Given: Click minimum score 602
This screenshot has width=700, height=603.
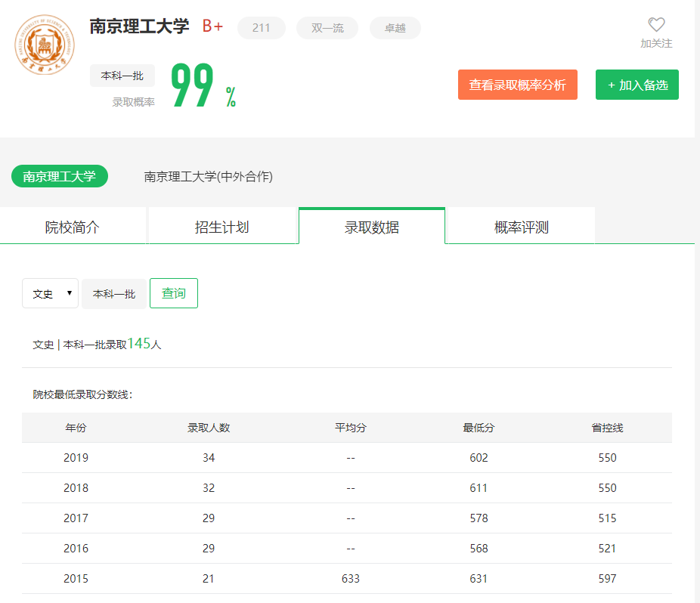Looking at the screenshot, I should click(479, 457).
